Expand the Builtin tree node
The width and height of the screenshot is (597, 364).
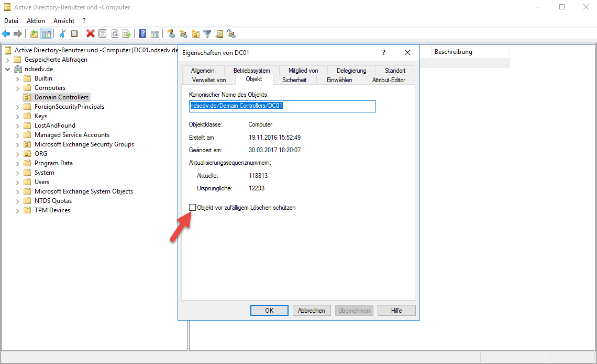pos(18,78)
